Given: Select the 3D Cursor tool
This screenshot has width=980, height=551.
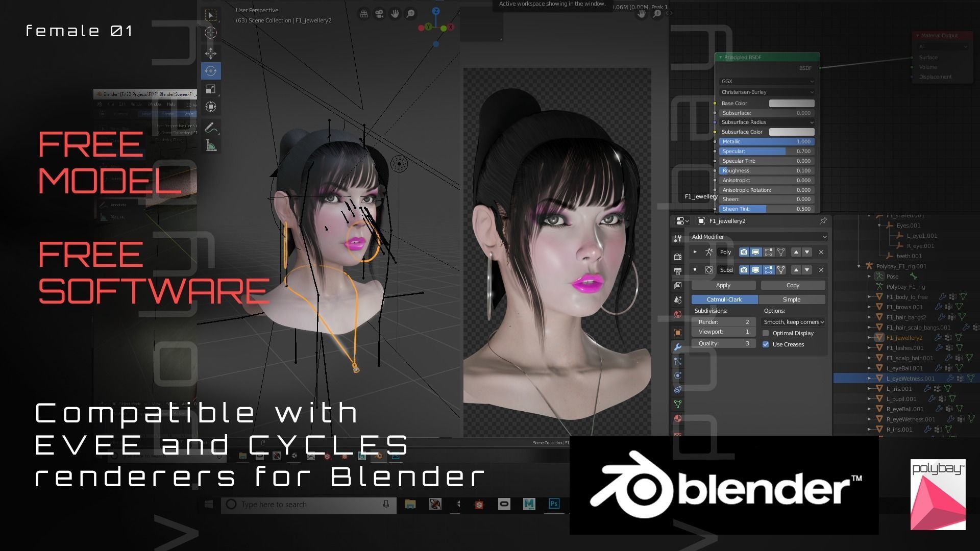Looking at the screenshot, I should (x=210, y=33).
